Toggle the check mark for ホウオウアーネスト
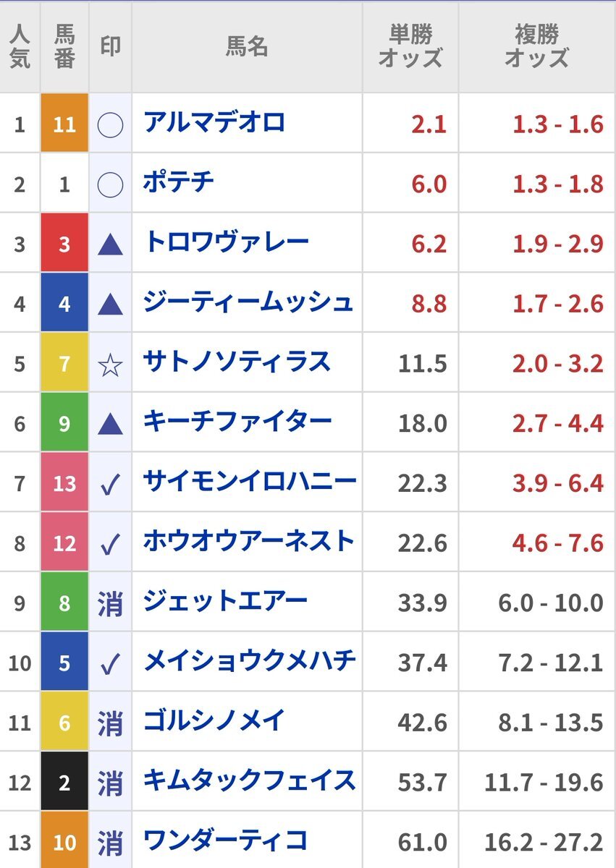Screen dimensions: 616x868 pos(110,545)
